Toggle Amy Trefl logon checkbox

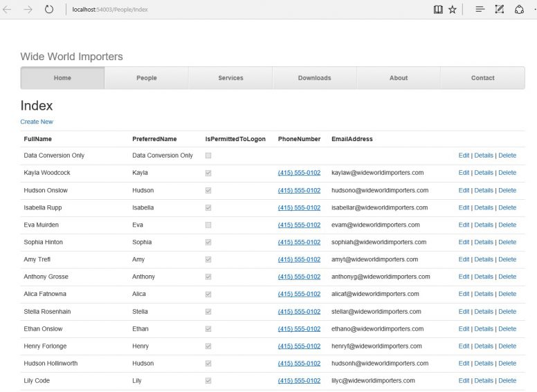(208, 260)
